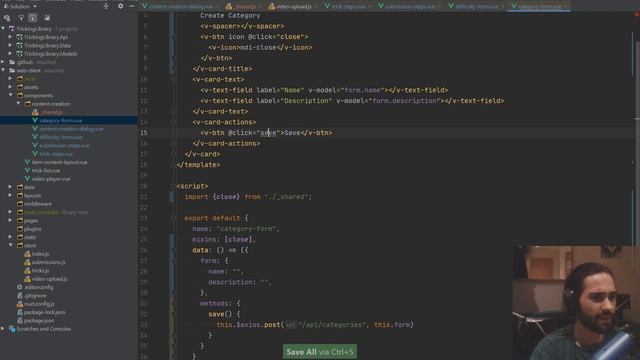
Task: Click the locate-in-tree crosshair icon
Action: 106,6
